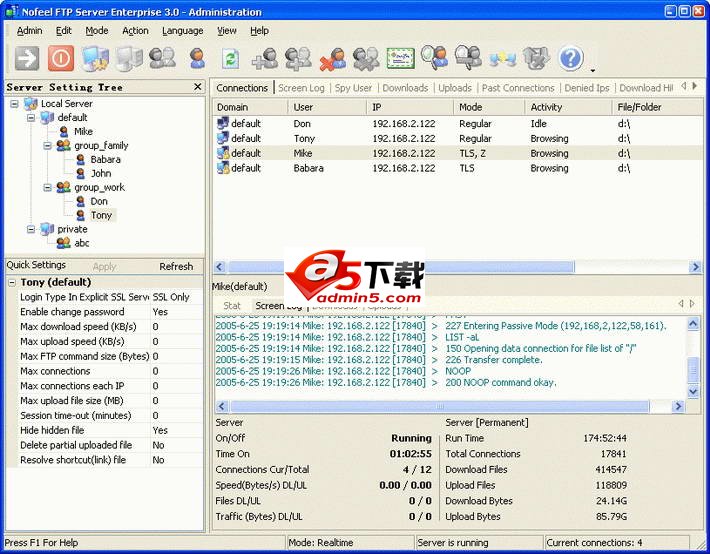Viewport: 710px width, 554px height.
Task: Click the log panel horizontal scrollbar
Action: point(450,406)
